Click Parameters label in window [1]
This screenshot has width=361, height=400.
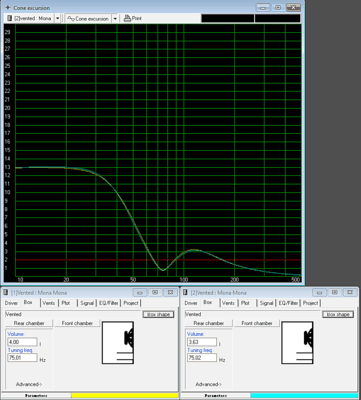click(36, 396)
